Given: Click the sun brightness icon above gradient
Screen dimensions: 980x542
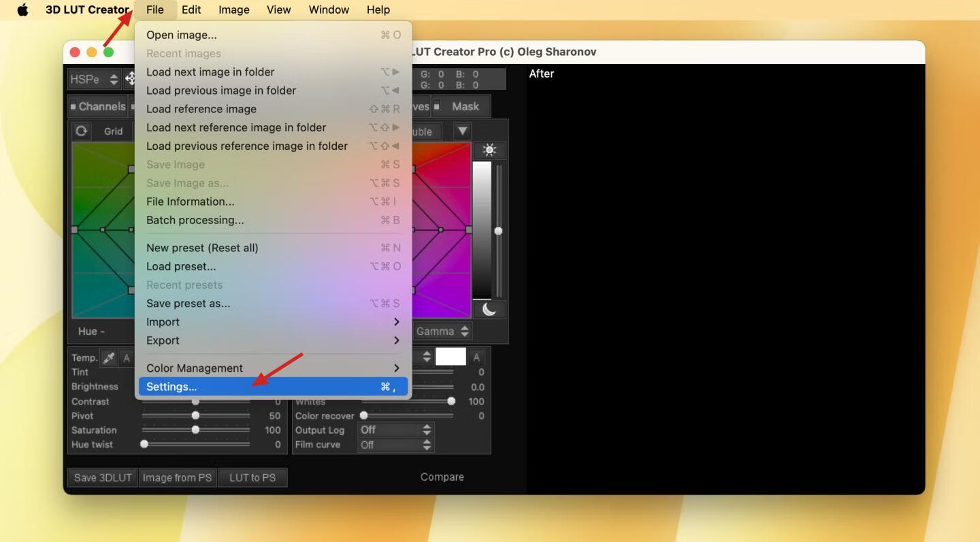Looking at the screenshot, I should point(489,150).
